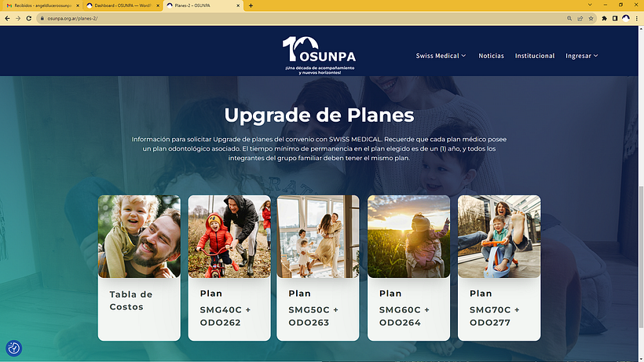Click the browser back arrow icon
Viewport: 644px width, 362px height.
7,18
